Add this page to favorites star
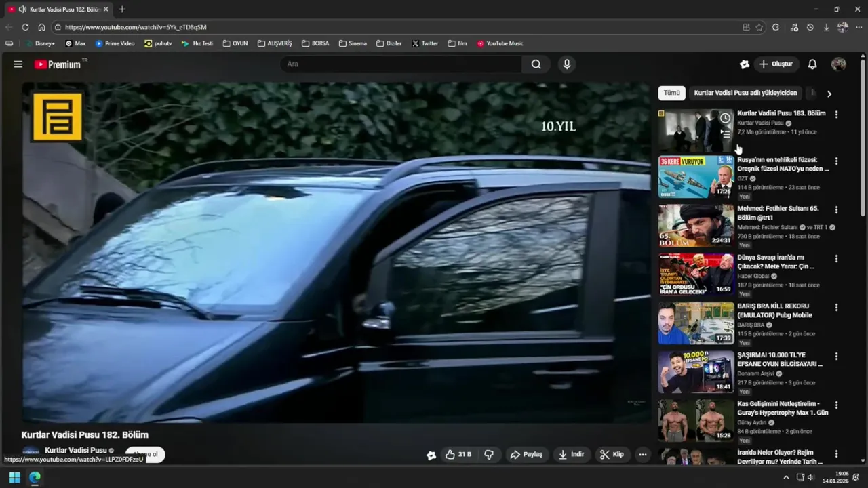This screenshot has height=488, width=868. [x=759, y=27]
